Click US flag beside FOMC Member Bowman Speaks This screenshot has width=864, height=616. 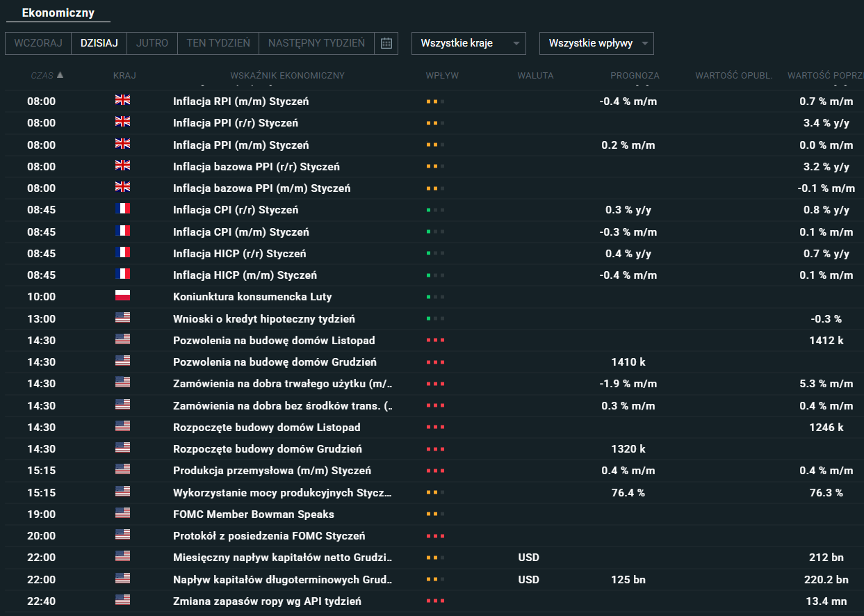pyautogui.click(x=122, y=514)
